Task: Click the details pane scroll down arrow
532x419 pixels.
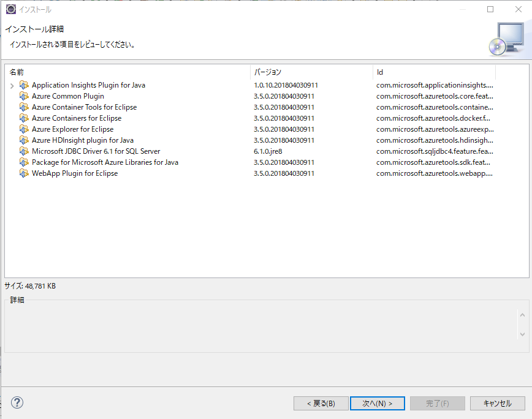Action: tap(522, 334)
